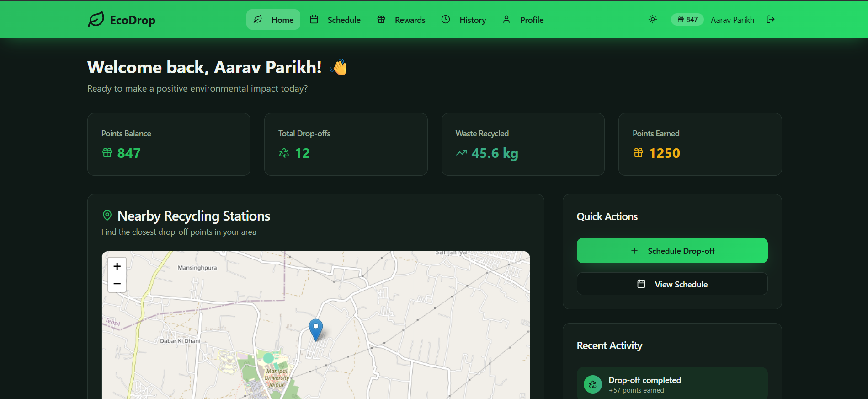This screenshot has width=868, height=399.
Task: Open the Profile page
Action: pyautogui.click(x=523, y=20)
